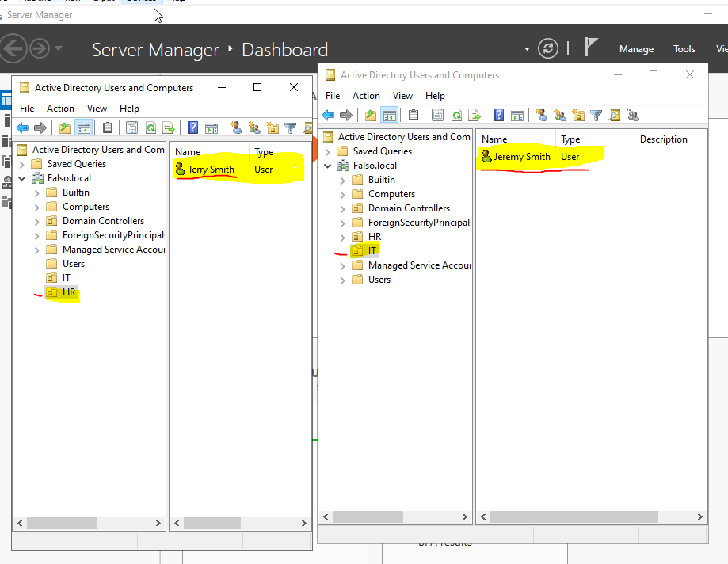Viewport: 728px width, 564px height.
Task: Open File menu in left ADUC window
Action: click(x=27, y=109)
